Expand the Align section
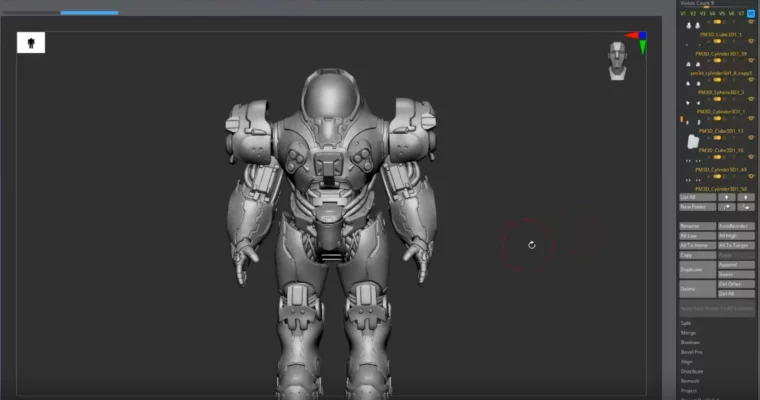Screen dimensions: 760x400 pyautogui.click(x=686, y=362)
